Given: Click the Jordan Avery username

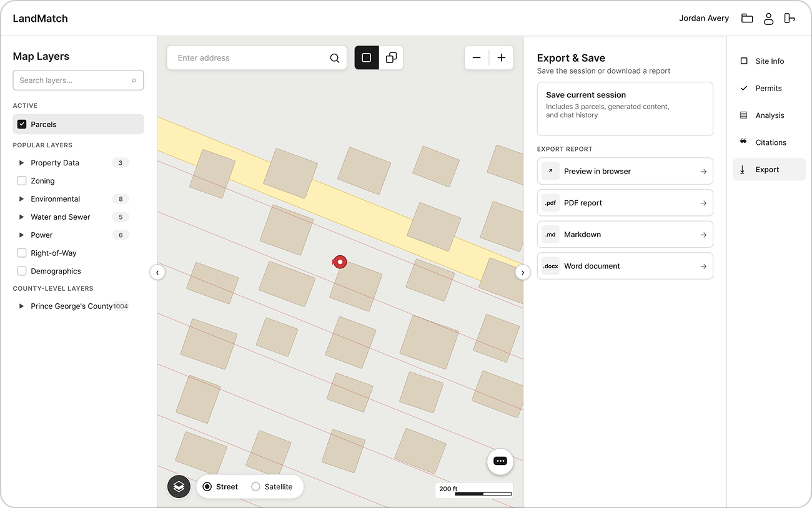Looking at the screenshot, I should click(x=704, y=18).
